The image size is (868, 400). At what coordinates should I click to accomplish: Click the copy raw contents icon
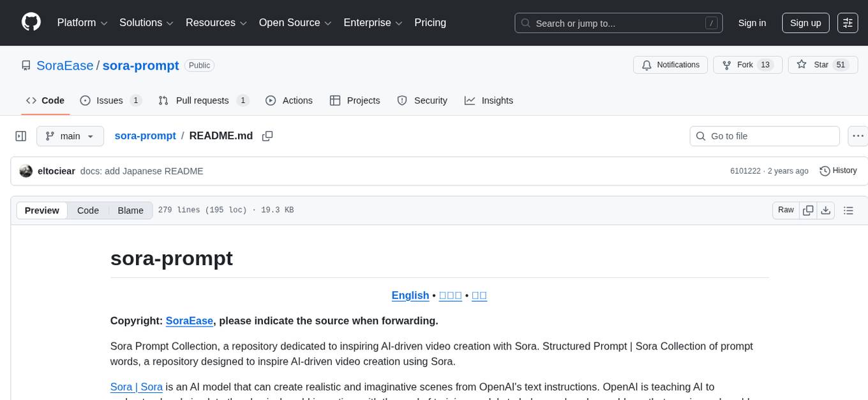[808, 210]
